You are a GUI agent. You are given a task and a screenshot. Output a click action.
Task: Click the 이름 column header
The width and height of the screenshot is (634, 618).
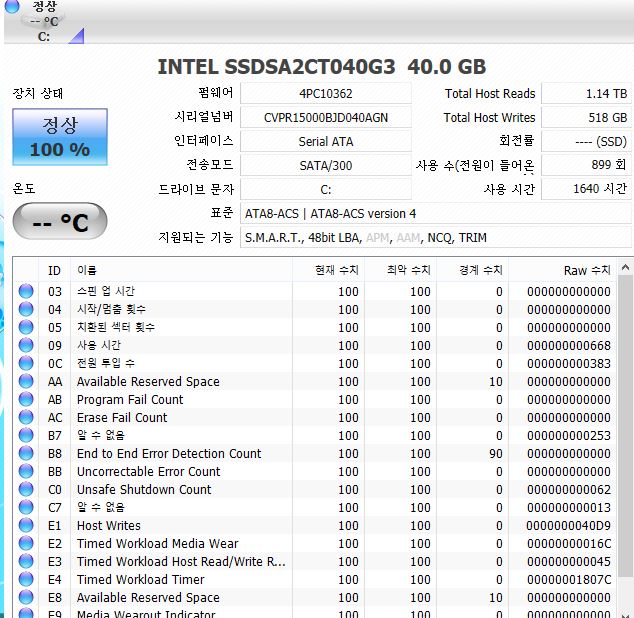click(x=181, y=270)
